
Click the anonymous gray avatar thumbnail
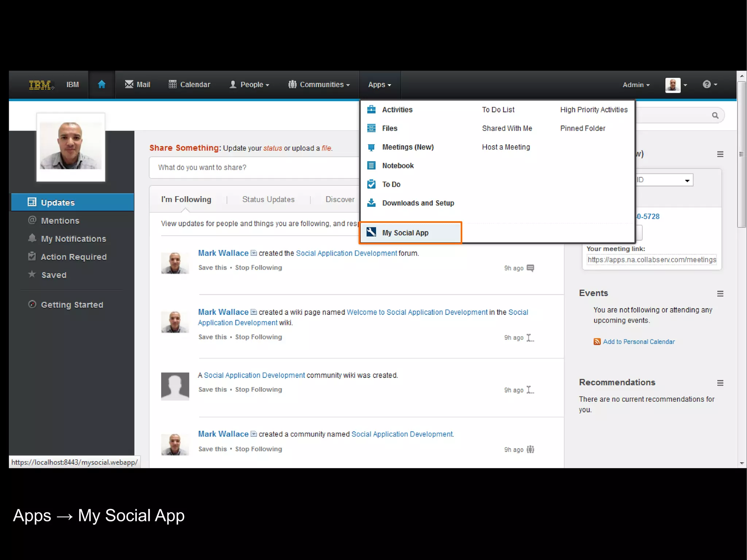pyautogui.click(x=175, y=386)
